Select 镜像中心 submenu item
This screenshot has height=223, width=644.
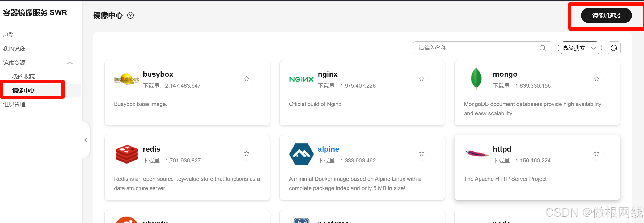23,91
